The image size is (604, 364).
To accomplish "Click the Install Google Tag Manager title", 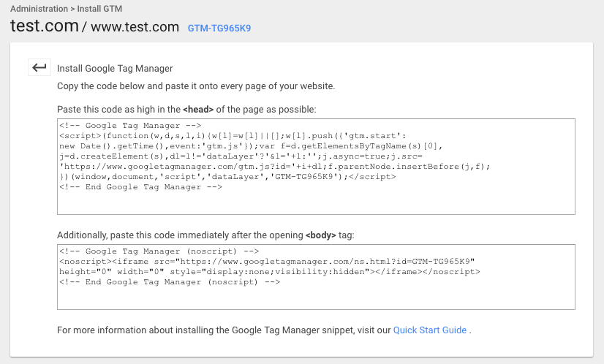I will tap(115, 68).
